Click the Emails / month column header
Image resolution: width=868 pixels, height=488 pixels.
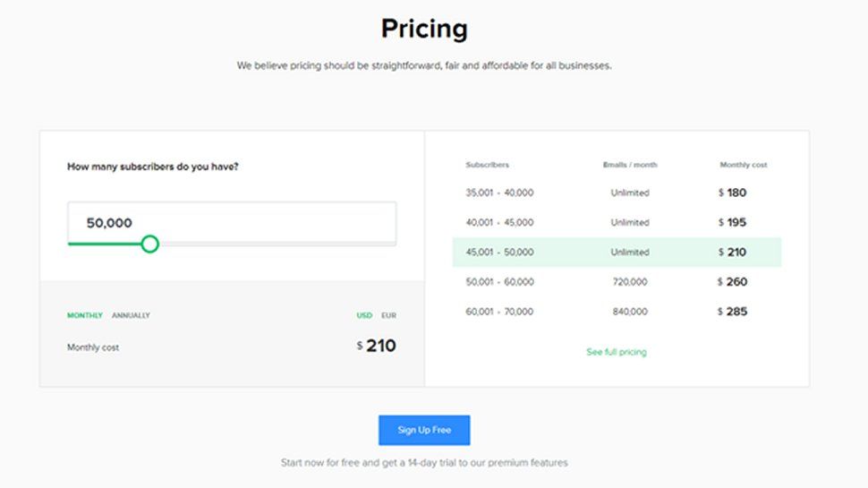(630, 165)
